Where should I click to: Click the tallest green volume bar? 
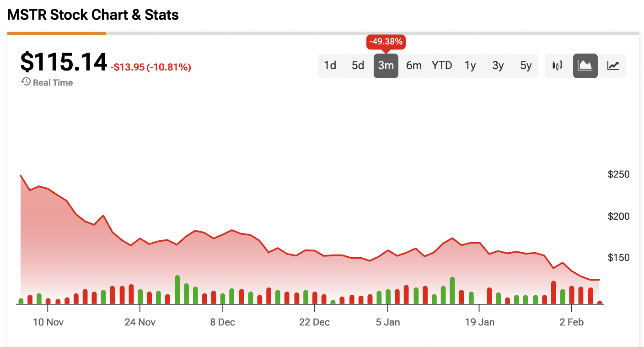click(x=177, y=289)
